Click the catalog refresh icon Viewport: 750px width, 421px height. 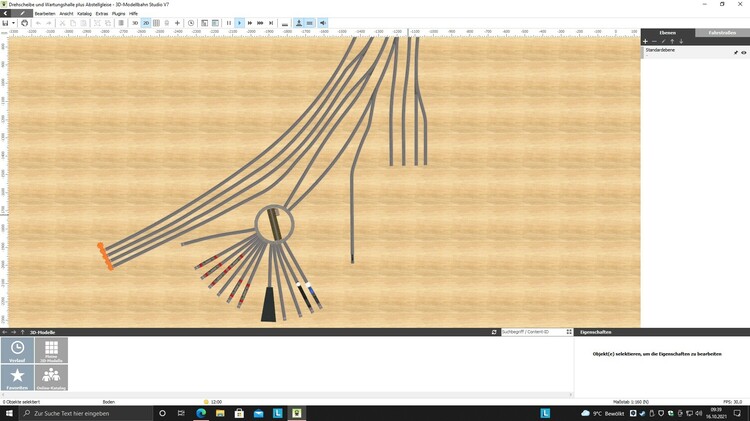point(494,332)
